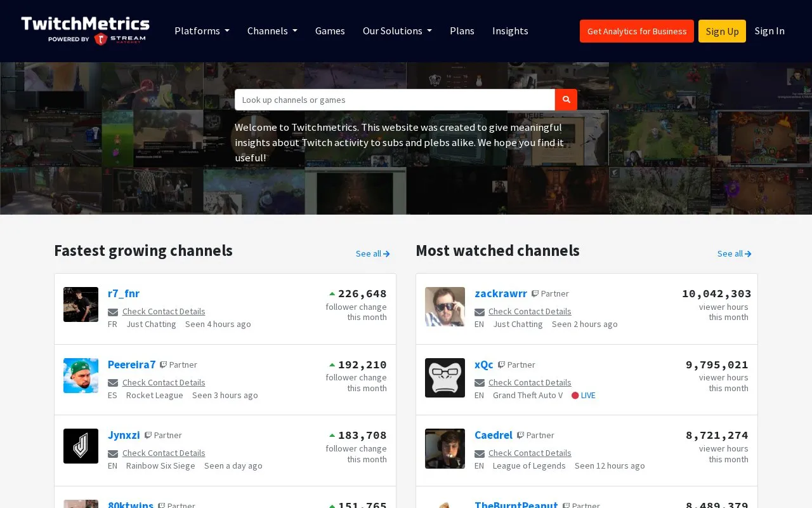
Task: Open Jynxzi avatar thumbnail
Action: (x=81, y=446)
